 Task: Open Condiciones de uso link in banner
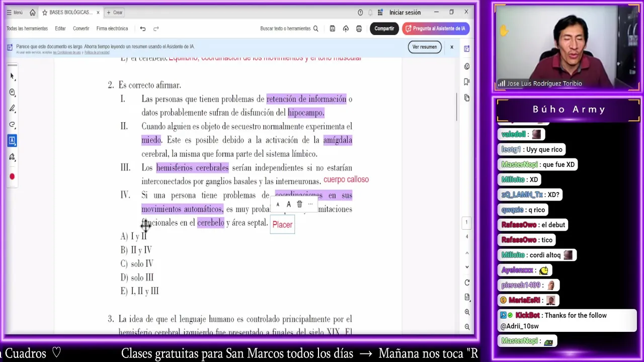point(67,52)
